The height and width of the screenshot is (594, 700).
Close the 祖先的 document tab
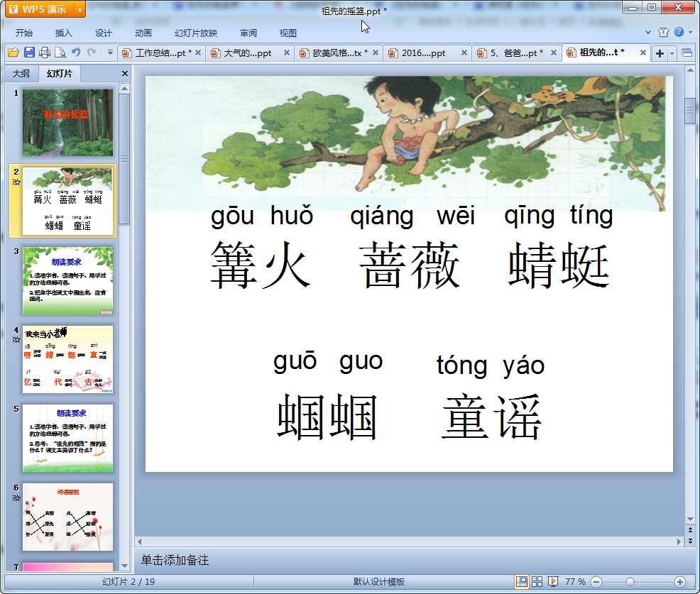click(x=643, y=53)
